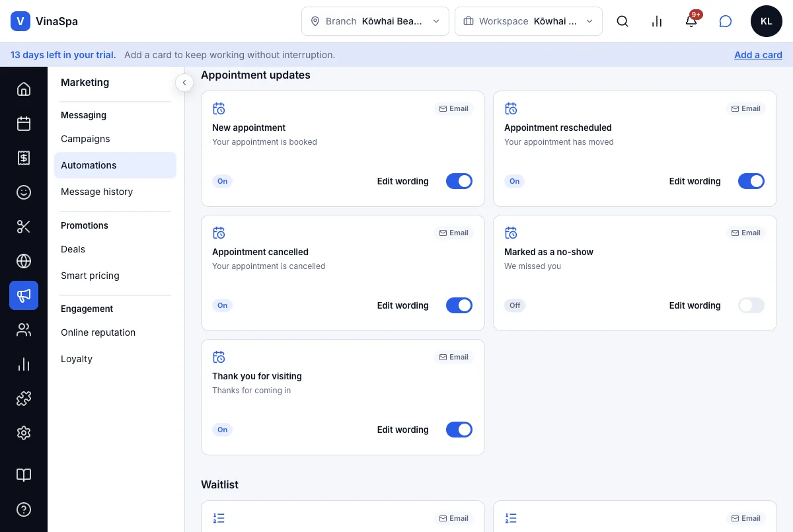Click the search magnifier in the header

[x=623, y=21]
